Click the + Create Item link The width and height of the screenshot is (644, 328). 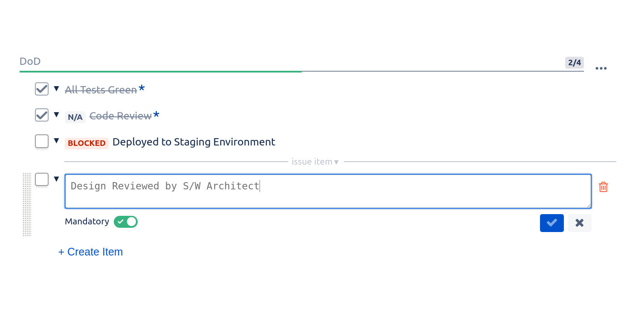pyautogui.click(x=90, y=252)
